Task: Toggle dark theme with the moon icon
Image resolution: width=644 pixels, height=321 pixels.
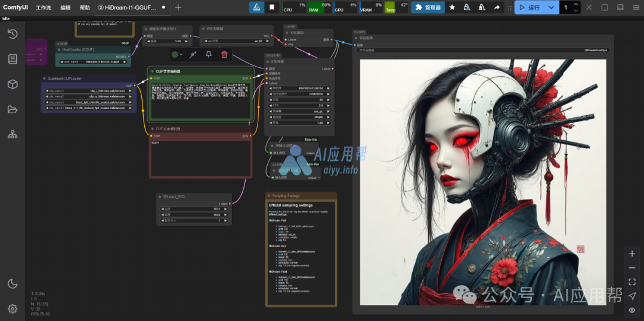Action: 13,283
